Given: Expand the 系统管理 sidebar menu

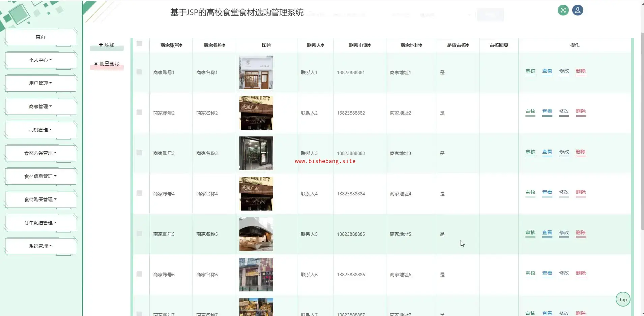Looking at the screenshot, I should tap(40, 246).
